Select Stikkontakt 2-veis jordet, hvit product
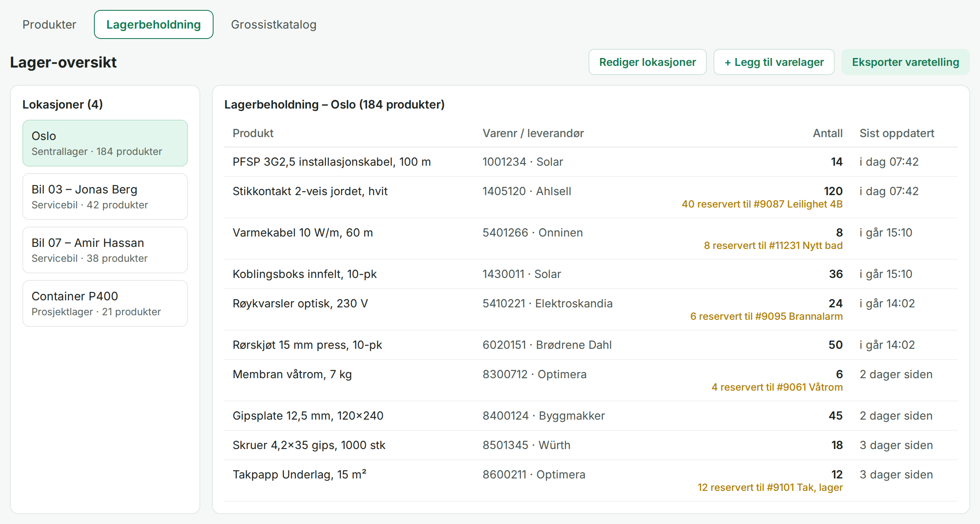 [x=310, y=191]
